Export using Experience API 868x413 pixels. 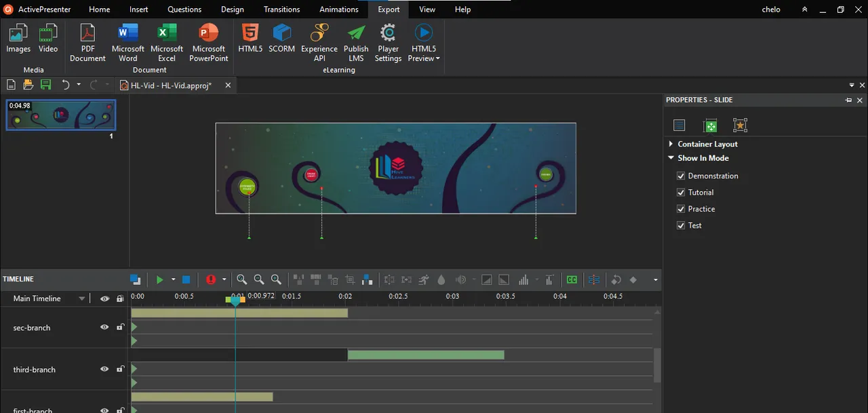[x=319, y=43]
